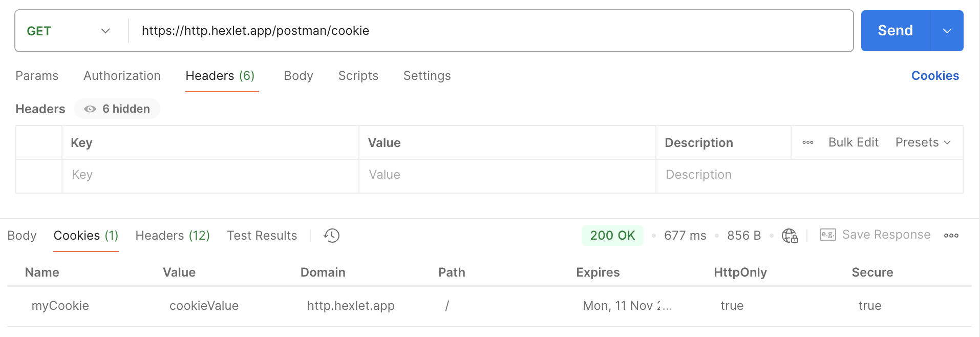Show the 6 hidden headers
The height and width of the screenshot is (337, 980).
click(117, 109)
